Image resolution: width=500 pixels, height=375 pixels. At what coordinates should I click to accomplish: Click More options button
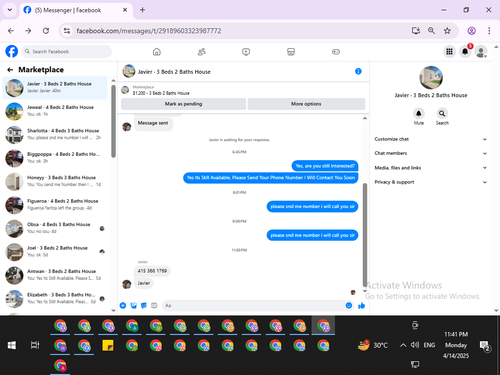tap(306, 104)
